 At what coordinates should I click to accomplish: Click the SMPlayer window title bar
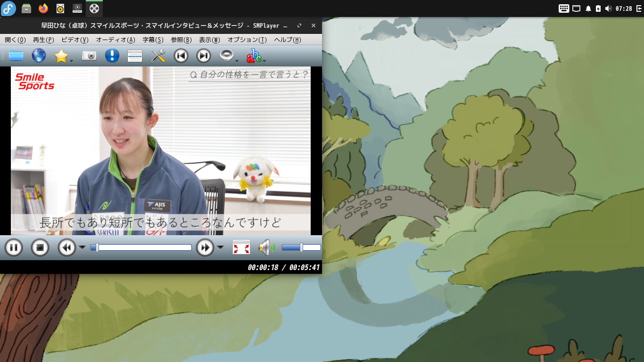pyautogui.click(x=160, y=26)
